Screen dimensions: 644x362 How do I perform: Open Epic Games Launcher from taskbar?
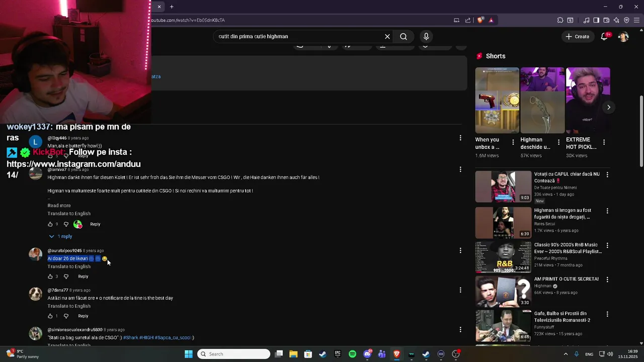click(338, 354)
